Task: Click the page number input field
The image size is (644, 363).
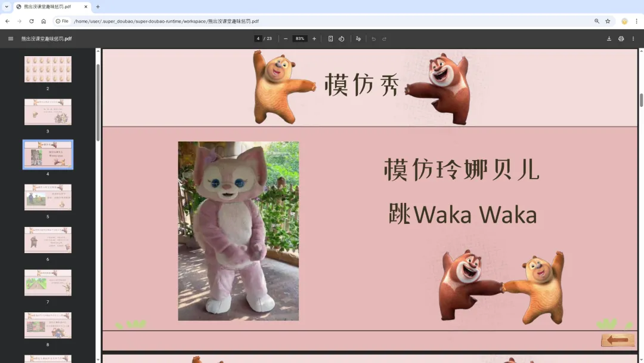Action: coord(258,39)
